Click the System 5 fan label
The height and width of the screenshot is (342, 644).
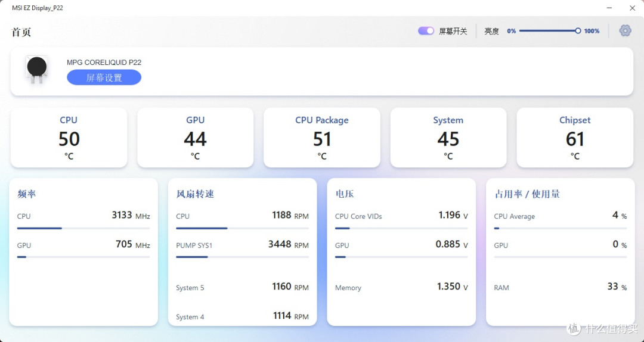click(190, 288)
